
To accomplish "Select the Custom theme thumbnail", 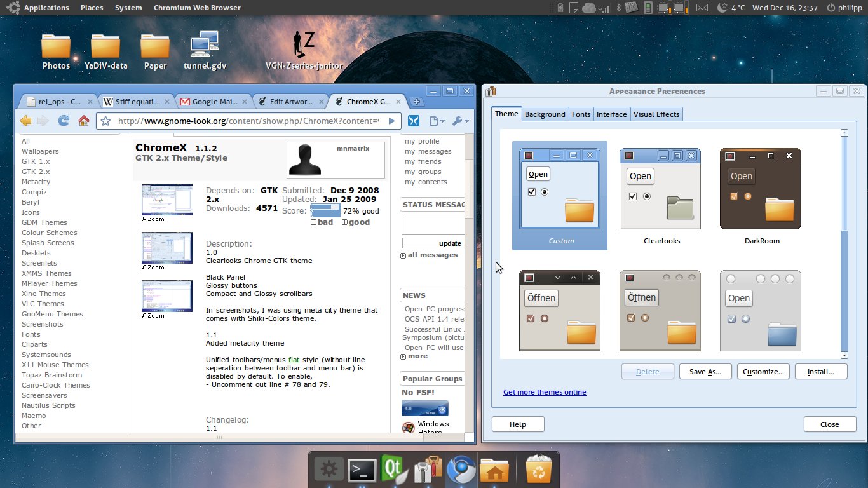I will (560, 196).
